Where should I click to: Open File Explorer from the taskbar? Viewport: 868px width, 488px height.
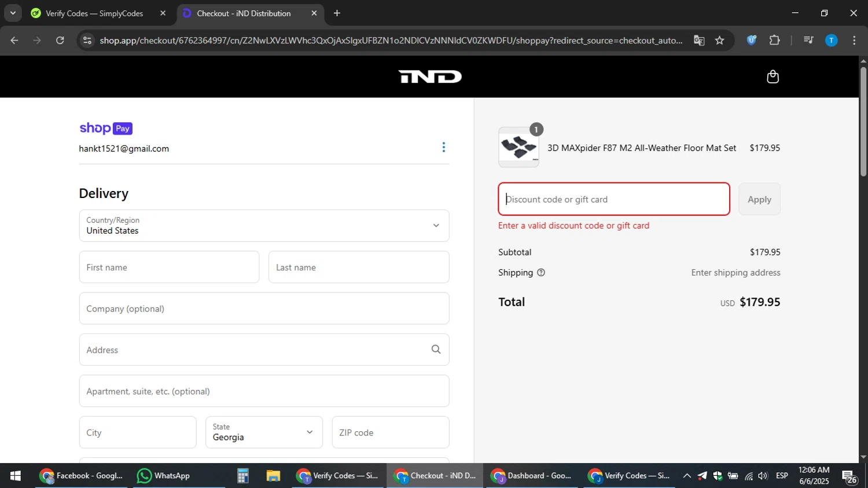[x=273, y=476]
